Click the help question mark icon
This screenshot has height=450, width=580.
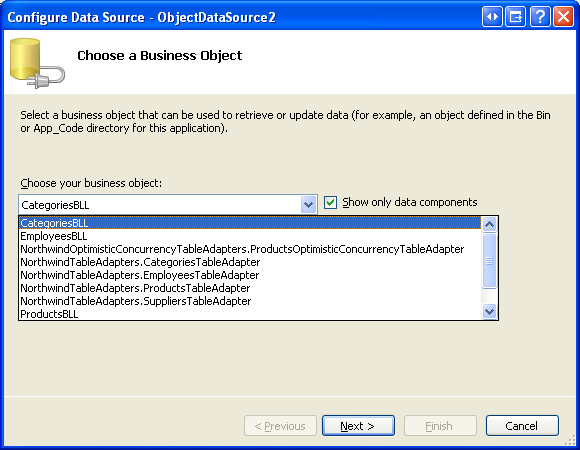[540, 17]
